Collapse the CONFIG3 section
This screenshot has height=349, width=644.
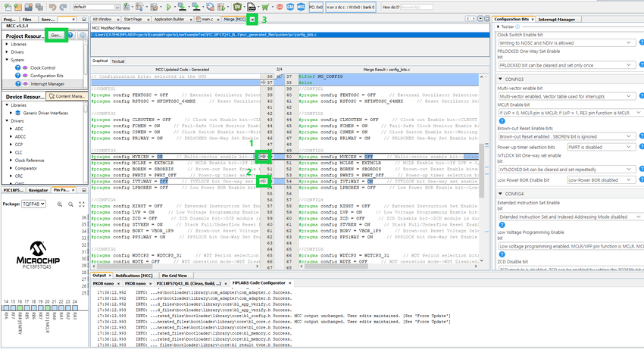(501, 79)
